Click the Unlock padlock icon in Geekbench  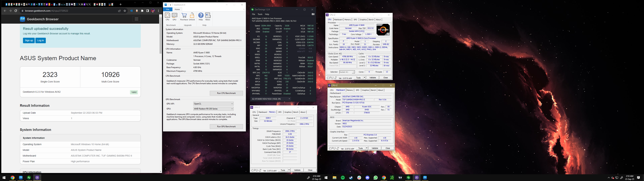192,16
